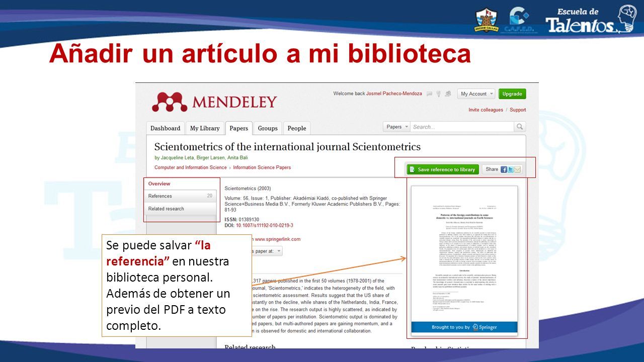
Task: Share paper by email envelope icon
Action: (x=517, y=169)
